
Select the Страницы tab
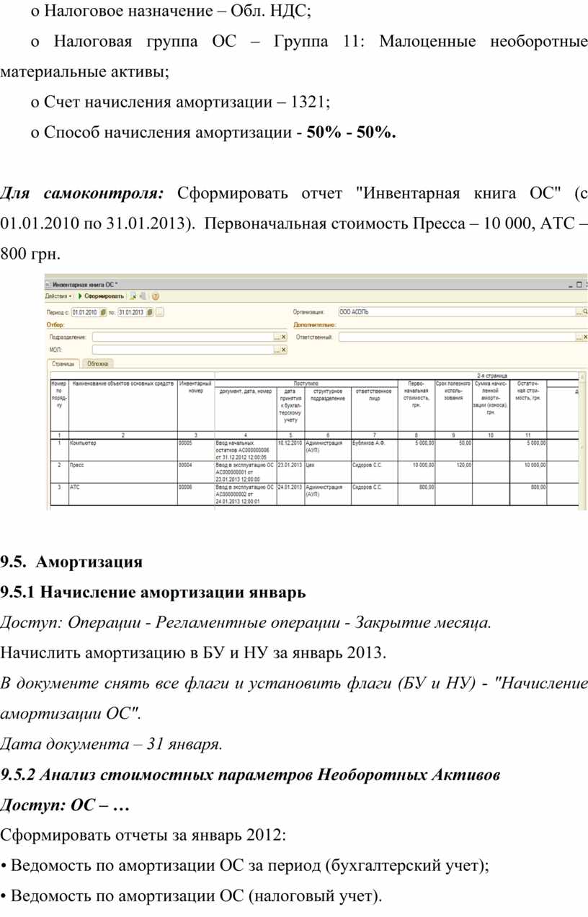tap(63, 364)
